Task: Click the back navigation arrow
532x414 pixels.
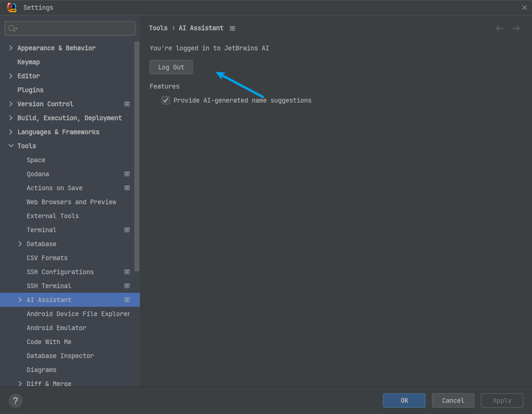Action: point(499,28)
